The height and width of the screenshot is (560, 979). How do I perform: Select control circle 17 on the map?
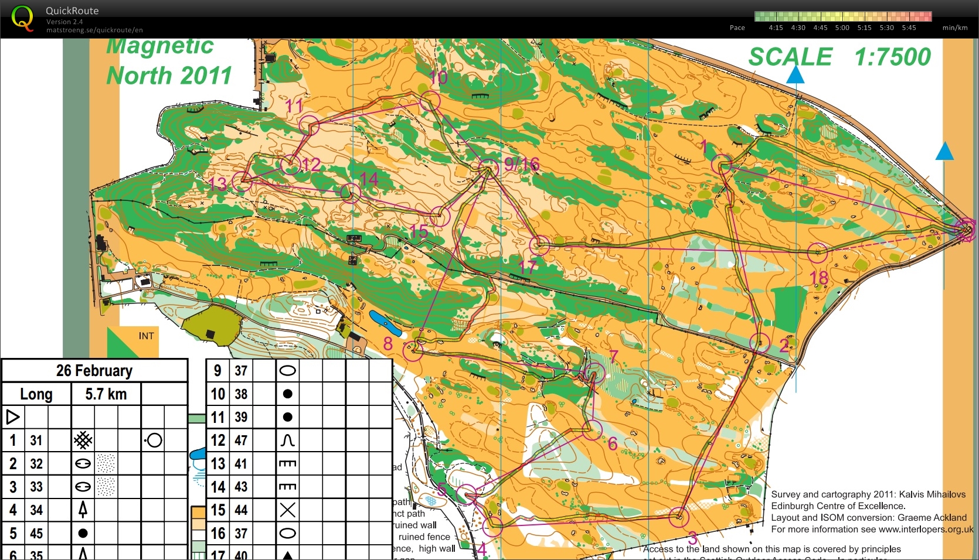(x=540, y=245)
